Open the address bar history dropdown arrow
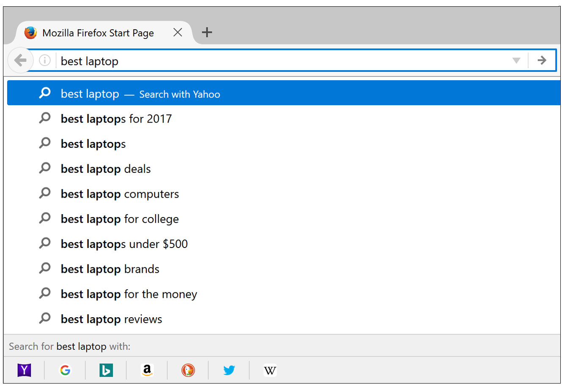Viewport: 565px width, 392px height. pyautogui.click(x=516, y=60)
